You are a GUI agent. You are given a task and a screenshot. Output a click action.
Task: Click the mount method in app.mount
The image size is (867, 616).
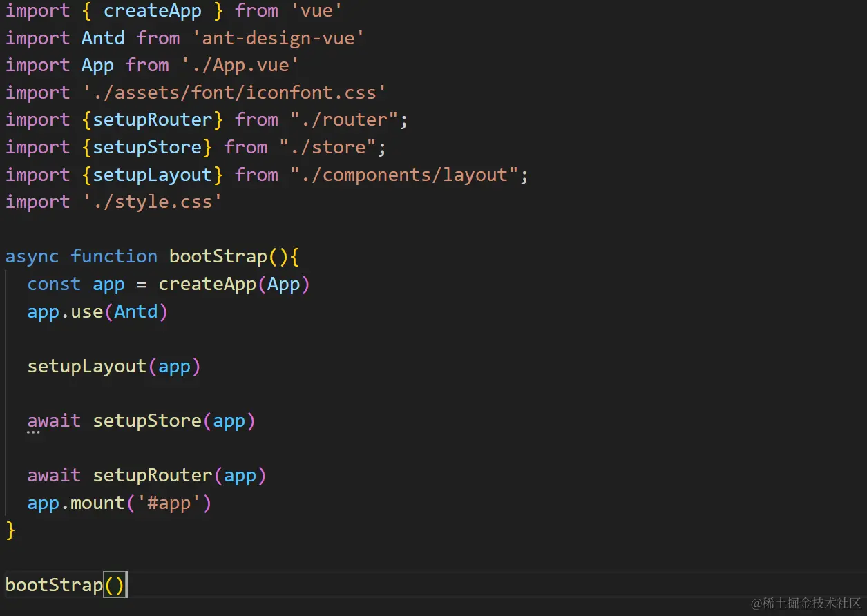(98, 503)
